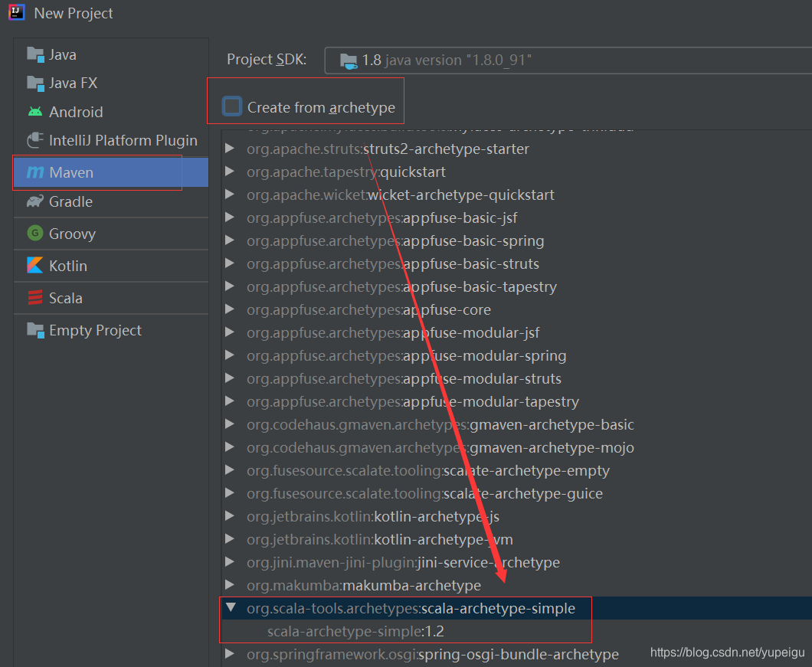This screenshot has height=667, width=812.
Task: Click the Maven 'm' icon
Action: pyautogui.click(x=34, y=172)
